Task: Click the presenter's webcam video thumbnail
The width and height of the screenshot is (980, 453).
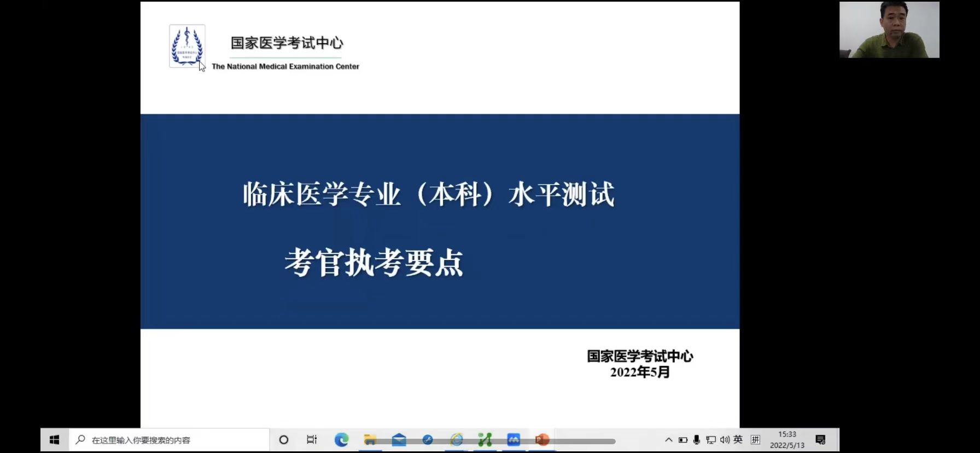Action: pos(889,30)
